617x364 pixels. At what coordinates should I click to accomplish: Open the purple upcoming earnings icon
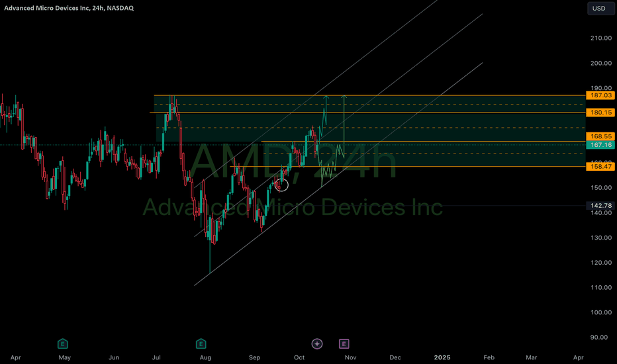pyautogui.click(x=344, y=344)
